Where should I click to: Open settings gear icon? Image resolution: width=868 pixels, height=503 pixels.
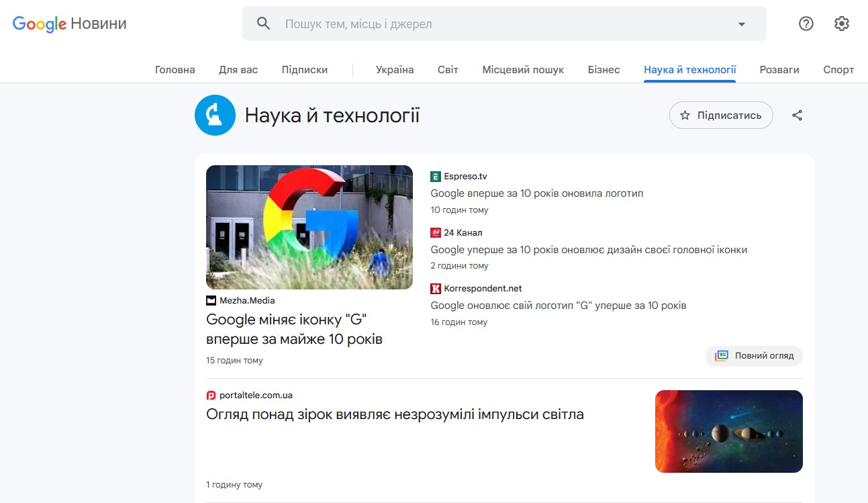coord(841,24)
